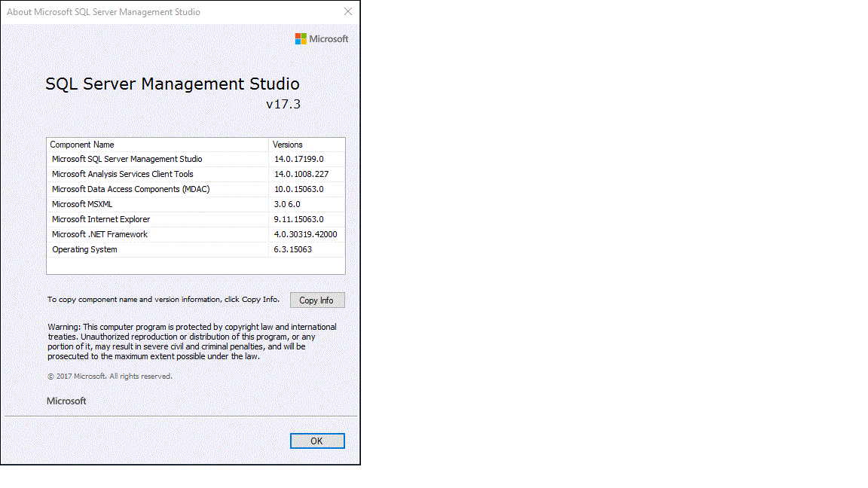Select the Operating System row
Viewport: 868px width, 488px height.
pos(196,249)
